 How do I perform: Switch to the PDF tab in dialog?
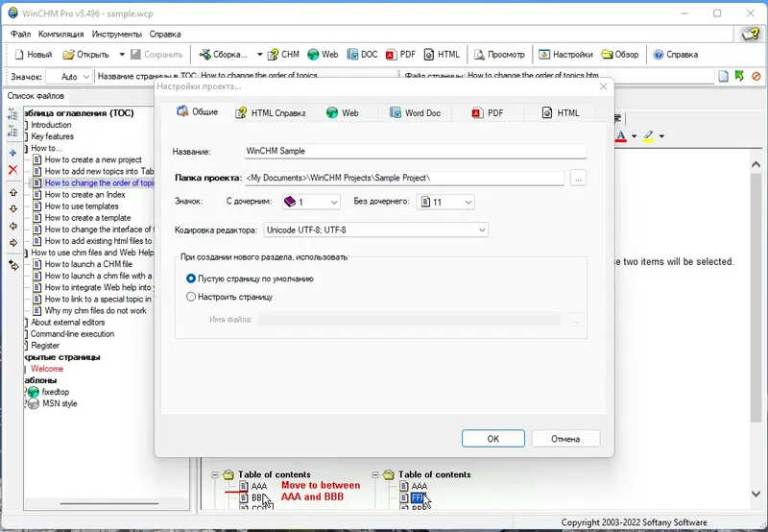click(x=488, y=113)
